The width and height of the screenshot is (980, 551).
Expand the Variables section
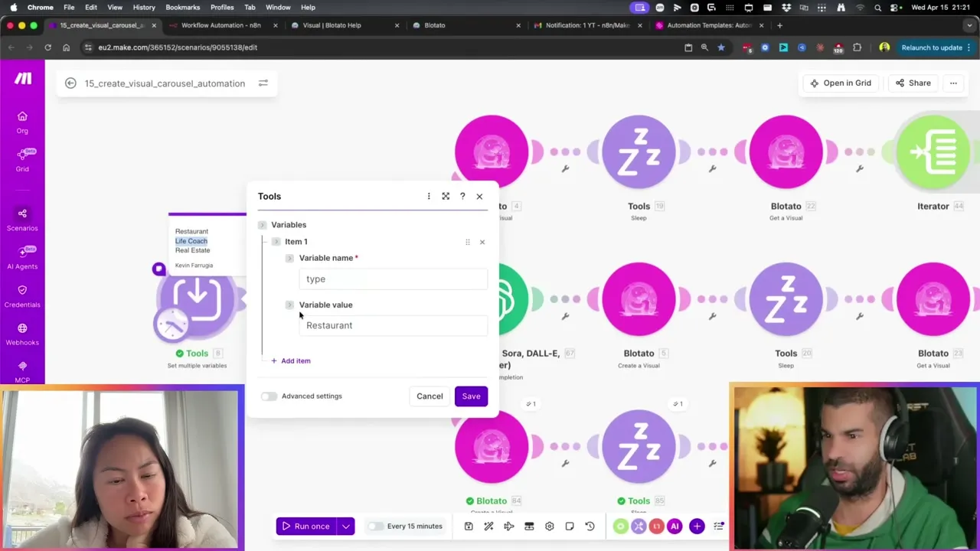(262, 225)
